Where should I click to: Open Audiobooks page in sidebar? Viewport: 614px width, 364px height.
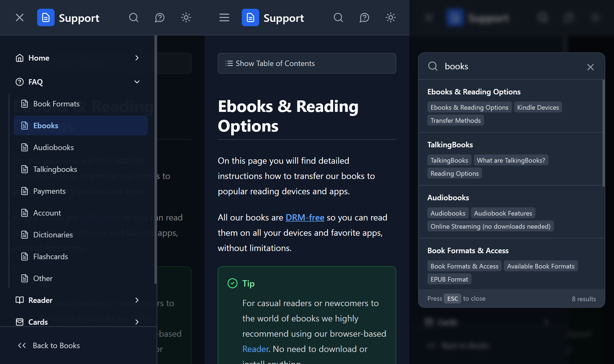pos(53,147)
